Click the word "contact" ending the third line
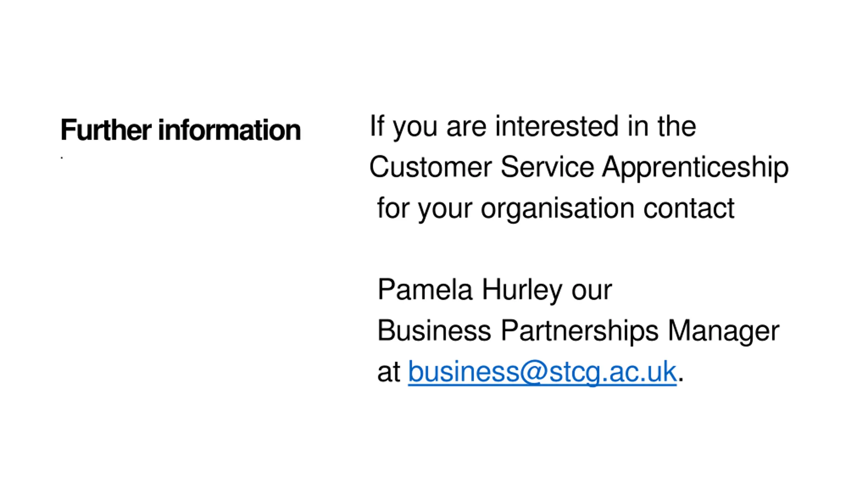This screenshot has width=868, height=488. click(689, 208)
